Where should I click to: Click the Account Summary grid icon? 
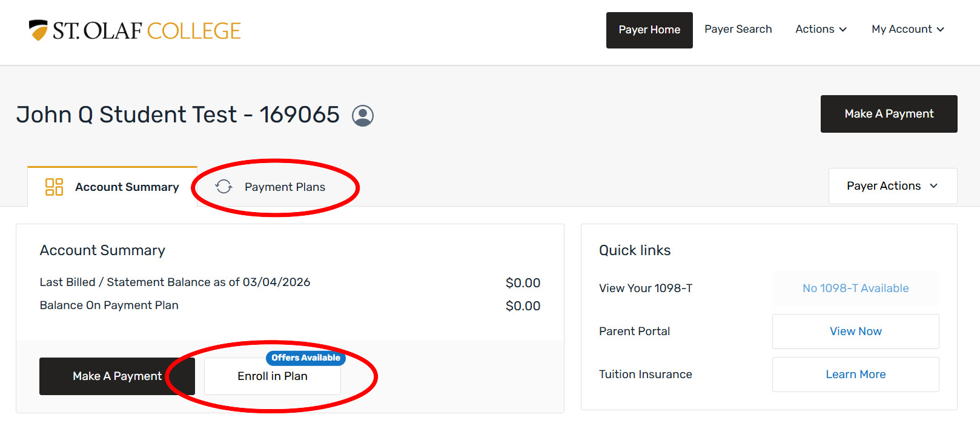coord(54,187)
